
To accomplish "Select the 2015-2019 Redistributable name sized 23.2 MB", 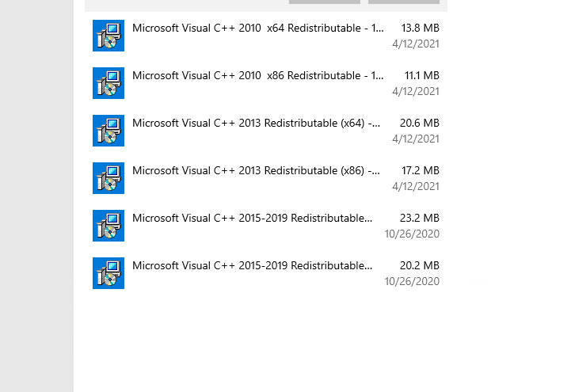I will coord(253,219).
